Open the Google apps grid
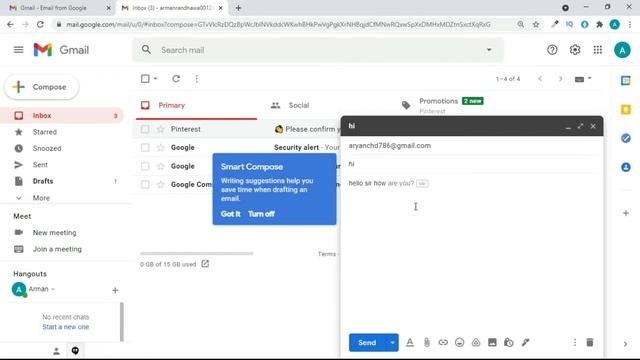 point(598,50)
